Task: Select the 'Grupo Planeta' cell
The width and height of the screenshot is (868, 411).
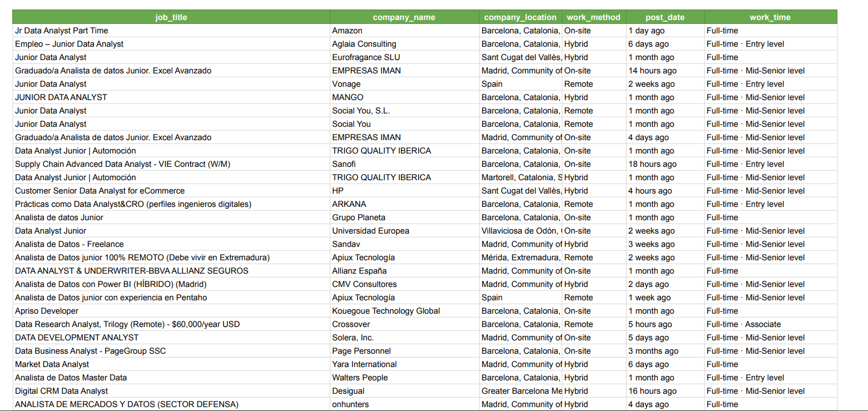Action: pyautogui.click(x=404, y=217)
